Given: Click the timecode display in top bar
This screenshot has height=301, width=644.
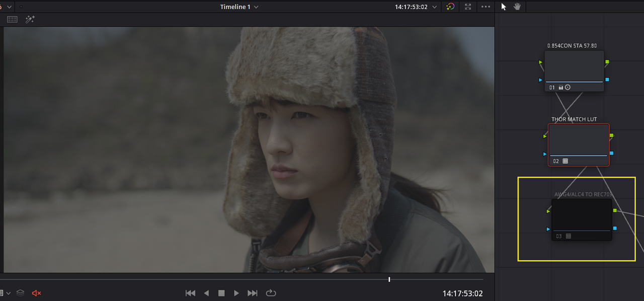Looking at the screenshot, I should click(x=412, y=7).
